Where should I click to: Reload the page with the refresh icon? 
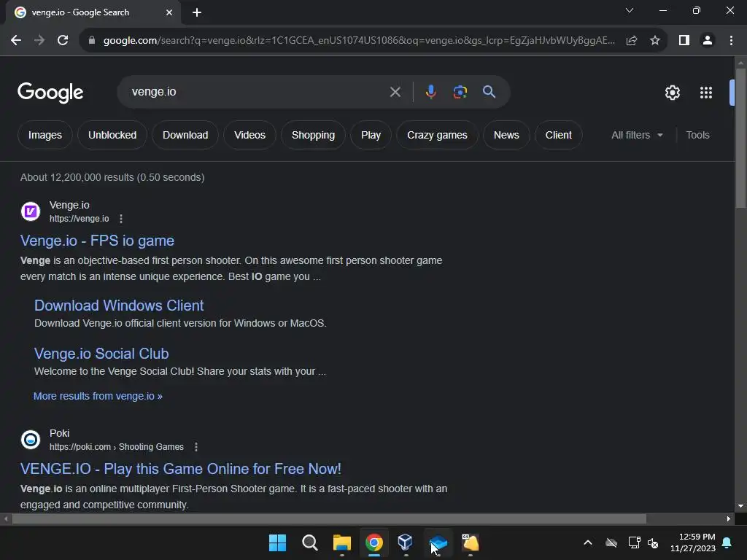pyautogui.click(x=63, y=41)
